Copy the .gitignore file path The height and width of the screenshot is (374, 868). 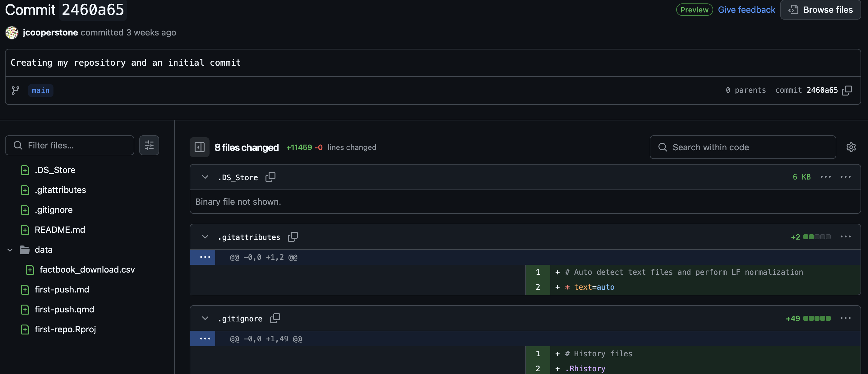[275, 318]
